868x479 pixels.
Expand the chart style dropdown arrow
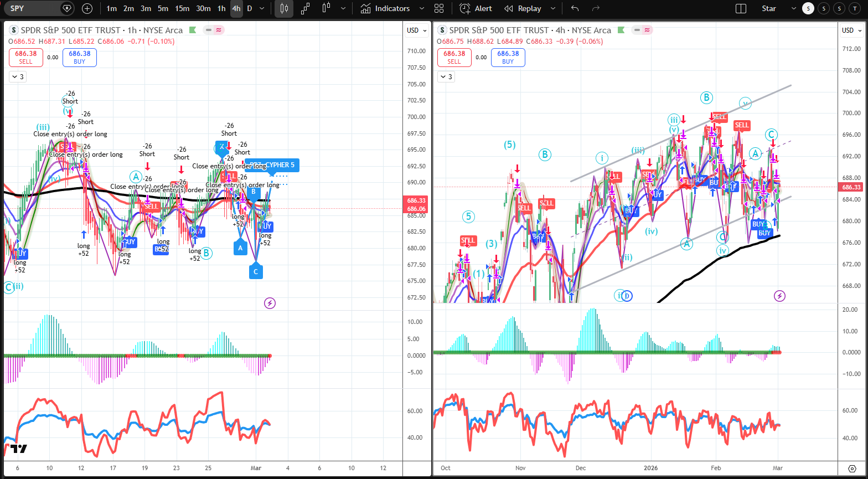[344, 8]
